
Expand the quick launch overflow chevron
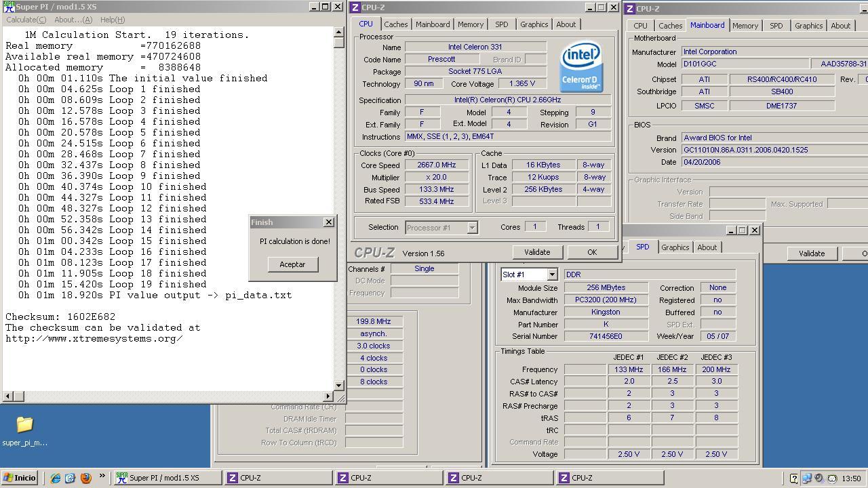[102, 476]
